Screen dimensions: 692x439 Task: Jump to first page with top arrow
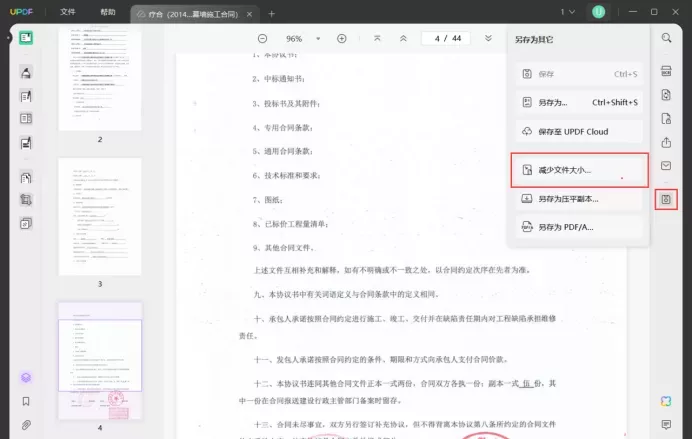(377, 38)
